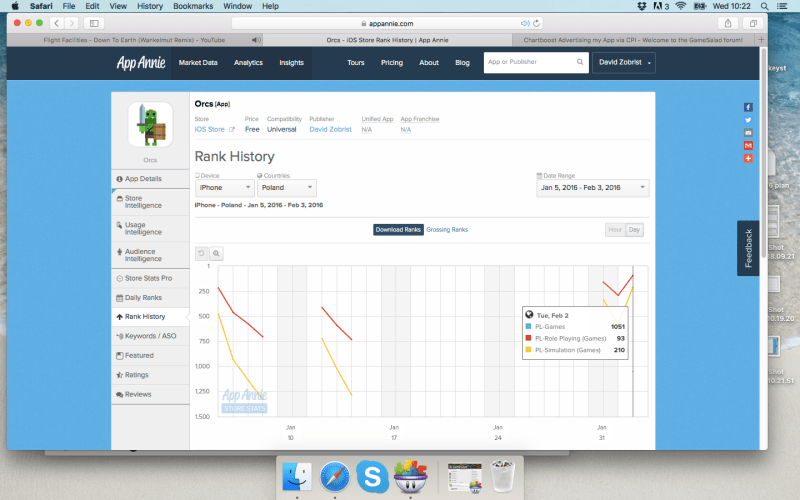Switch chart to Day granularity

tap(634, 230)
